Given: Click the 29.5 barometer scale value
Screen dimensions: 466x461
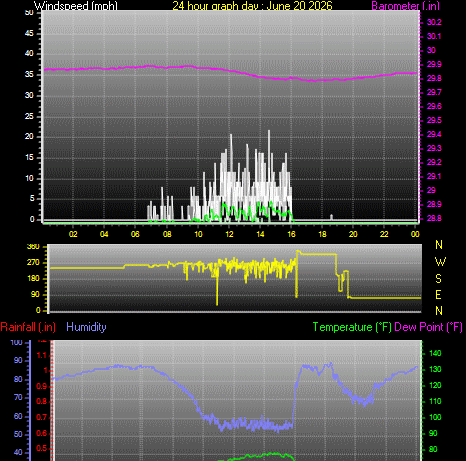Looking at the screenshot, I should 434,120.
